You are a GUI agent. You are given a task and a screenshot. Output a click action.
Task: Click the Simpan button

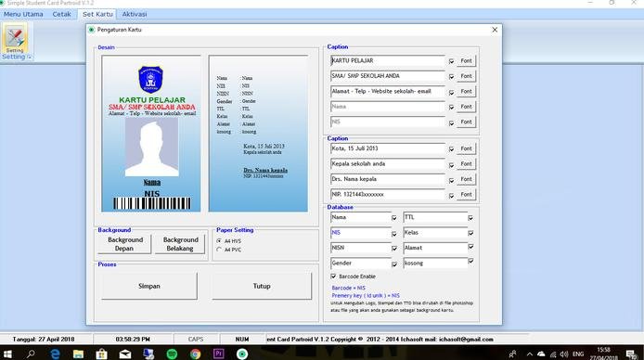click(x=149, y=286)
